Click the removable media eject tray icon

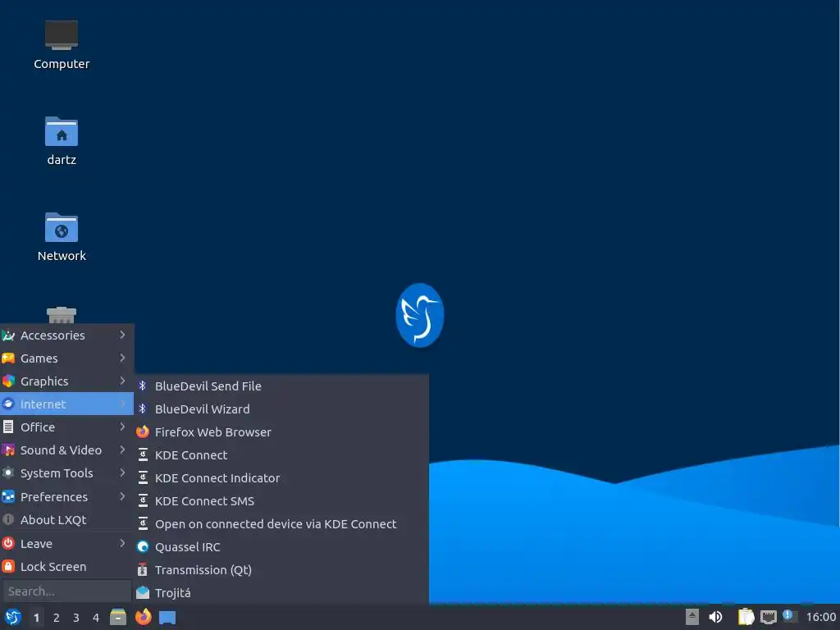[692, 617]
